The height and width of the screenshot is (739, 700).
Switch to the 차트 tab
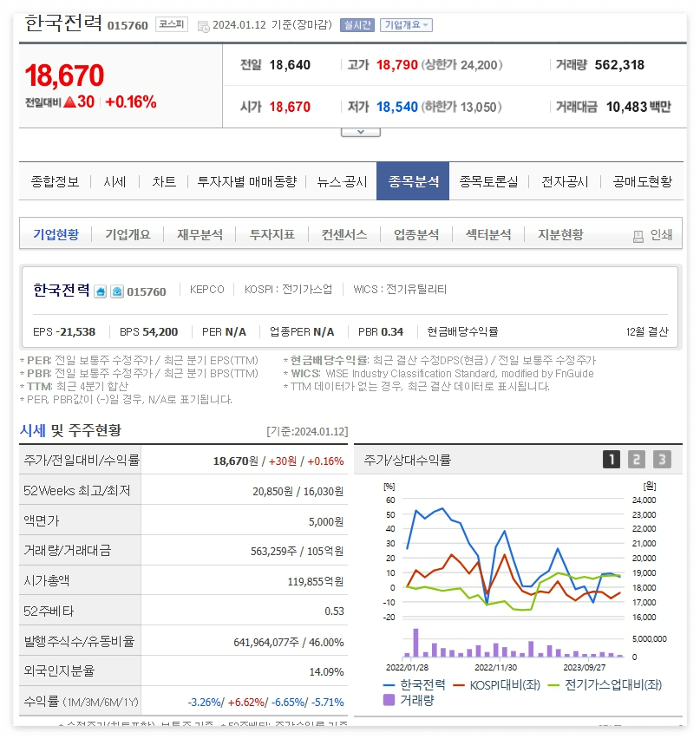click(164, 181)
